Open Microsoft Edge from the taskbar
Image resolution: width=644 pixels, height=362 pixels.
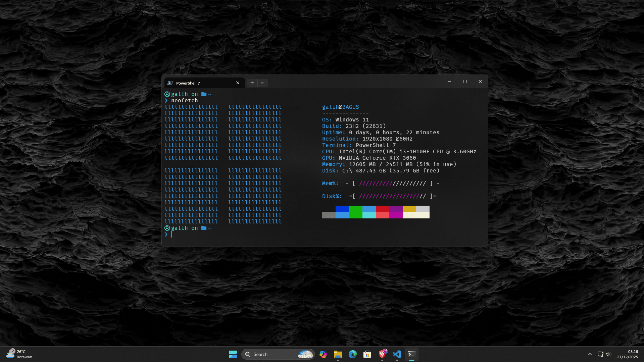point(352,354)
